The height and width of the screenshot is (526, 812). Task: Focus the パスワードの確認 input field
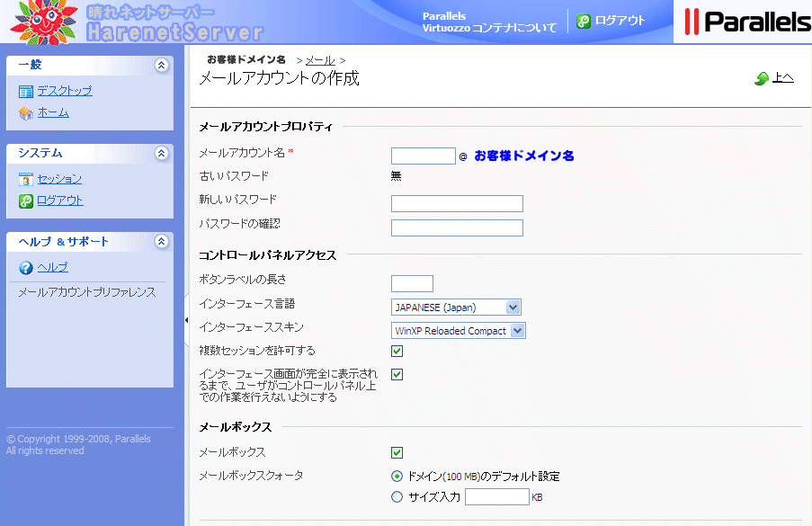[457, 227]
